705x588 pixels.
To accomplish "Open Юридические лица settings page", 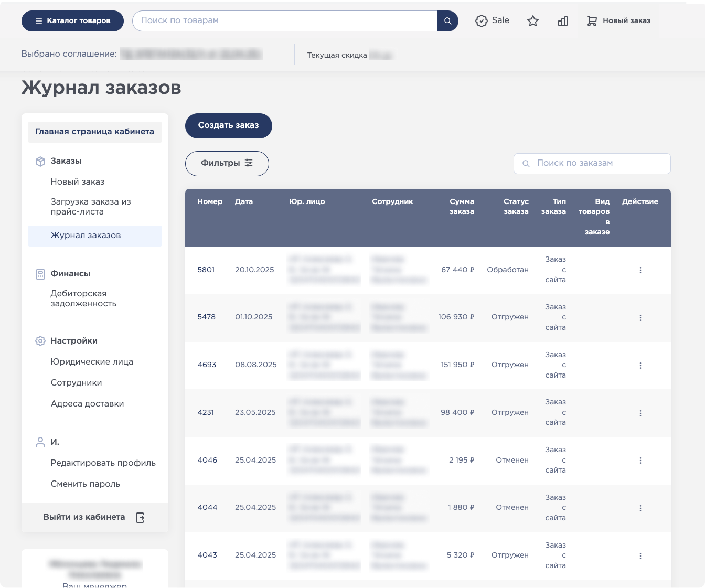I will click(92, 362).
